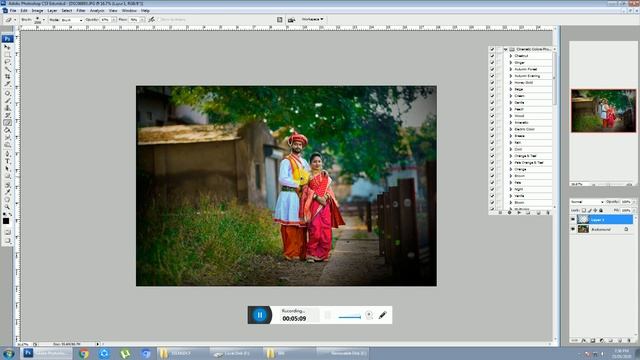Toggle checkbox for Chestnut action
640x360 pixels.
point(492,56)
